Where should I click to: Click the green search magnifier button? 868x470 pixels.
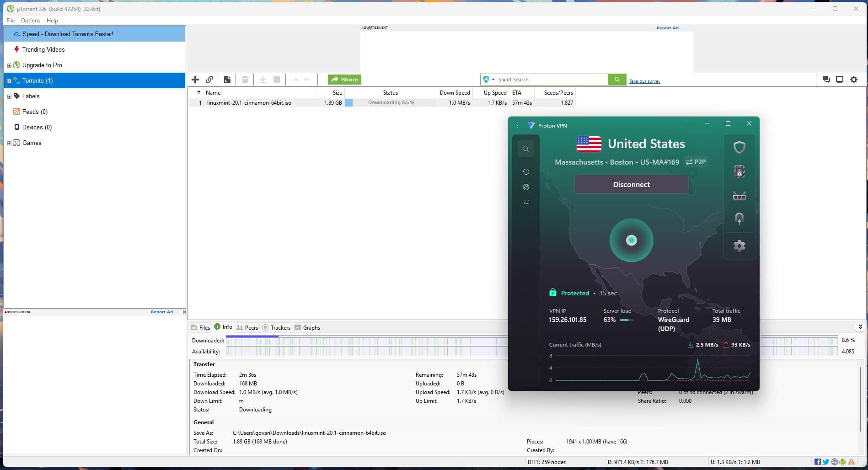point(617,80)
